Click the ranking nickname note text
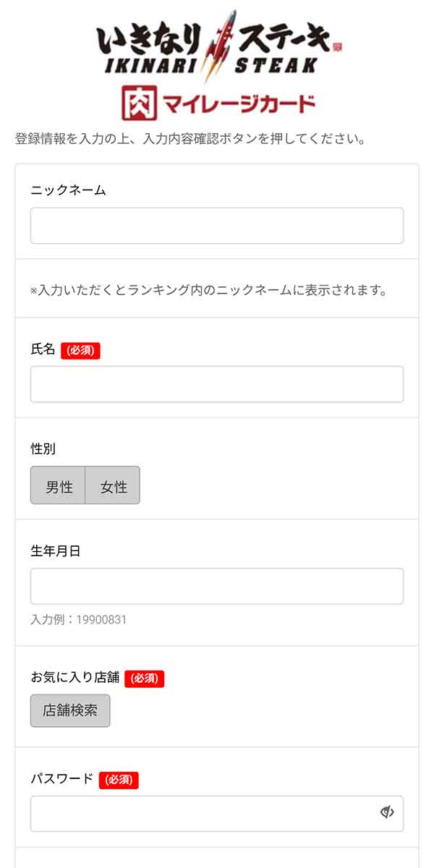 209,290
